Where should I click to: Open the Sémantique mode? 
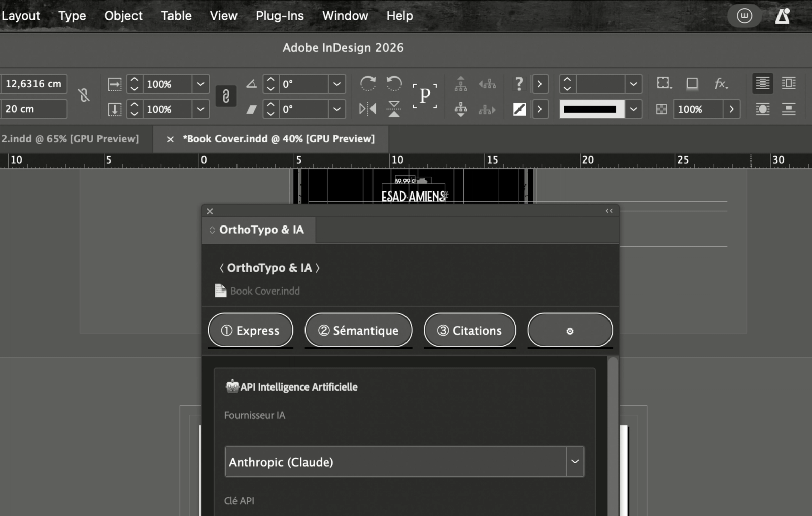358,330
